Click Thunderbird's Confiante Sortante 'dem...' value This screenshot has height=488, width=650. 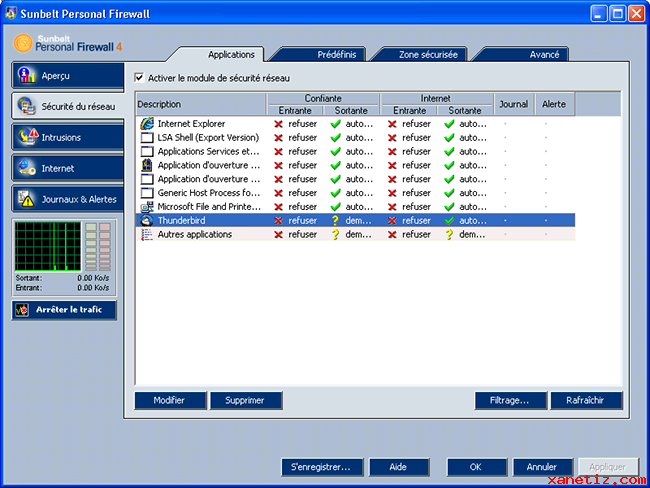358,221
